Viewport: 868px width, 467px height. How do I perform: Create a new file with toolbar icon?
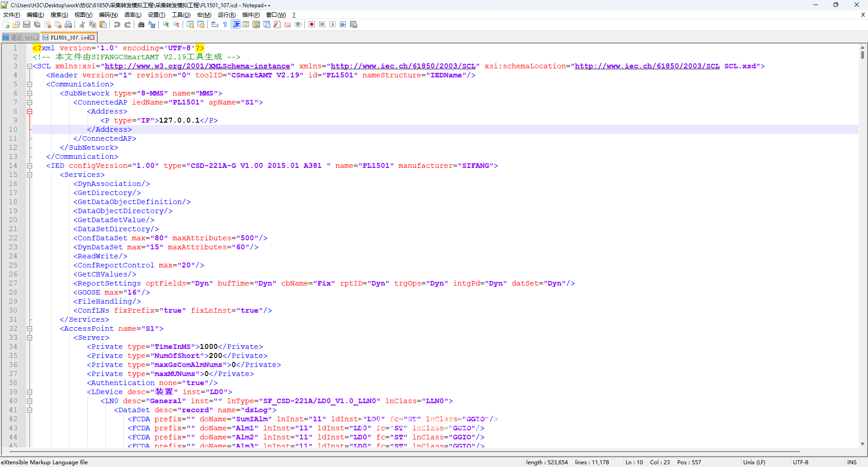pyautogui.click(x=6, y=24)
